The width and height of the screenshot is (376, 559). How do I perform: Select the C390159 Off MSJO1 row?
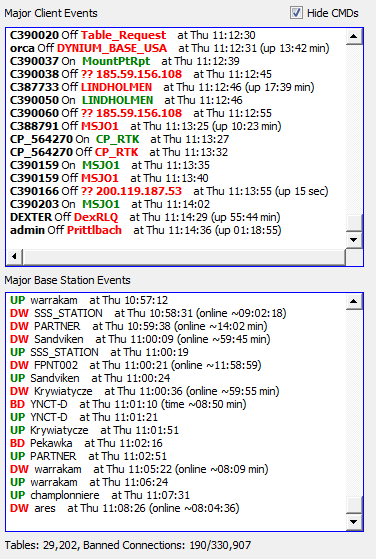pyautogui.click(x=109, y=178)
